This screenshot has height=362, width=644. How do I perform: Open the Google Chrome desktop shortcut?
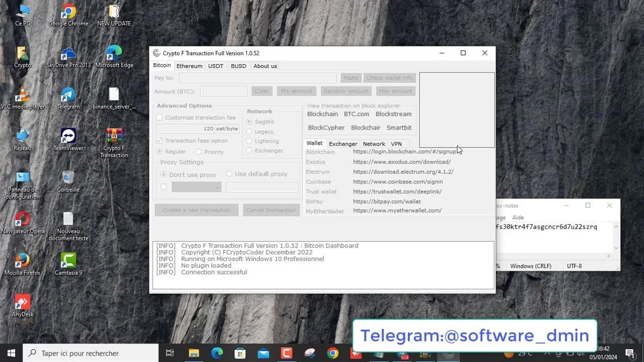[68, 12]
